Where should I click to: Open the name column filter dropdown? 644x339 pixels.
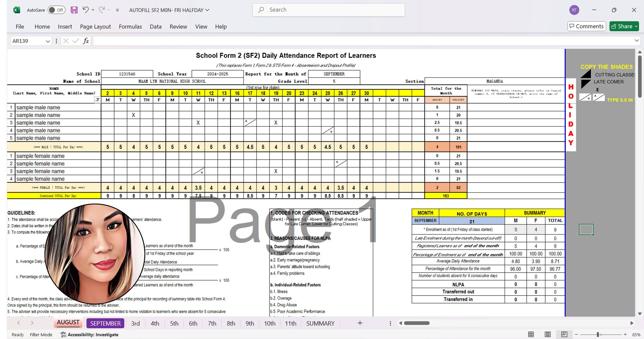[97, 100]
